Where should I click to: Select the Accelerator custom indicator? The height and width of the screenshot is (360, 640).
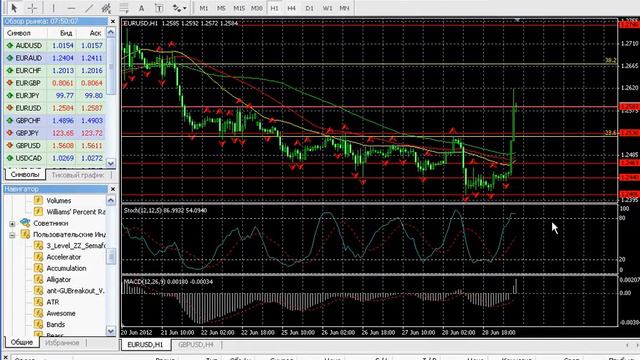(x=63, y=257)
